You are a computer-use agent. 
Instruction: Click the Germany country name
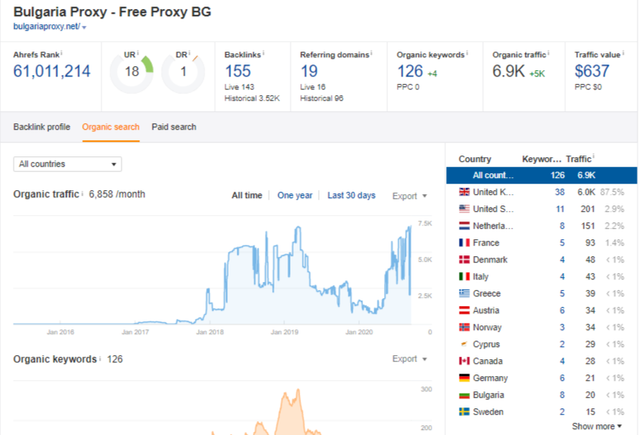click(490, 378)
